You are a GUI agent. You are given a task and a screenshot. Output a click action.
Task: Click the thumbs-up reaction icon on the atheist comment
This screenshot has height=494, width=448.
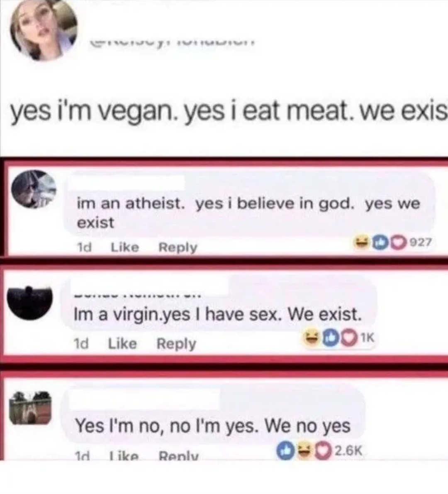380,242
